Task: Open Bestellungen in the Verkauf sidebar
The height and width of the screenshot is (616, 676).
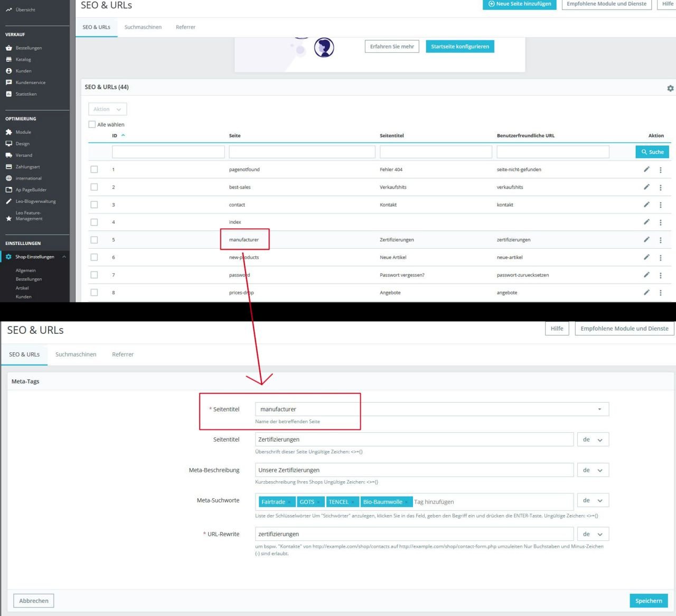Action: point(29,48)
